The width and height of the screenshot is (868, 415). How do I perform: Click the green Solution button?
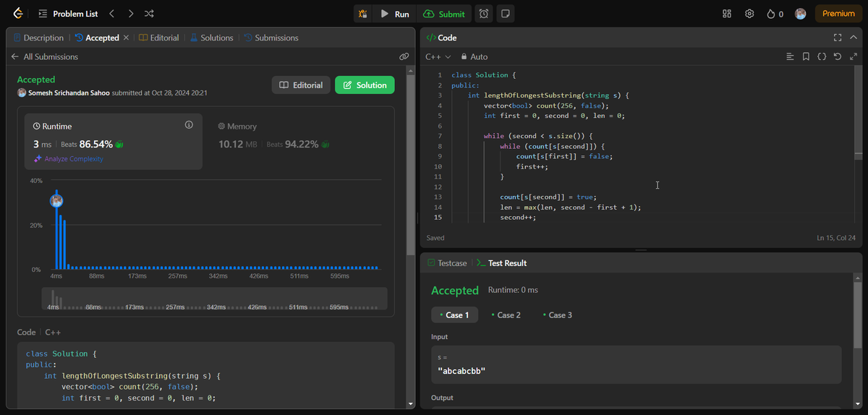click(365, 85)
